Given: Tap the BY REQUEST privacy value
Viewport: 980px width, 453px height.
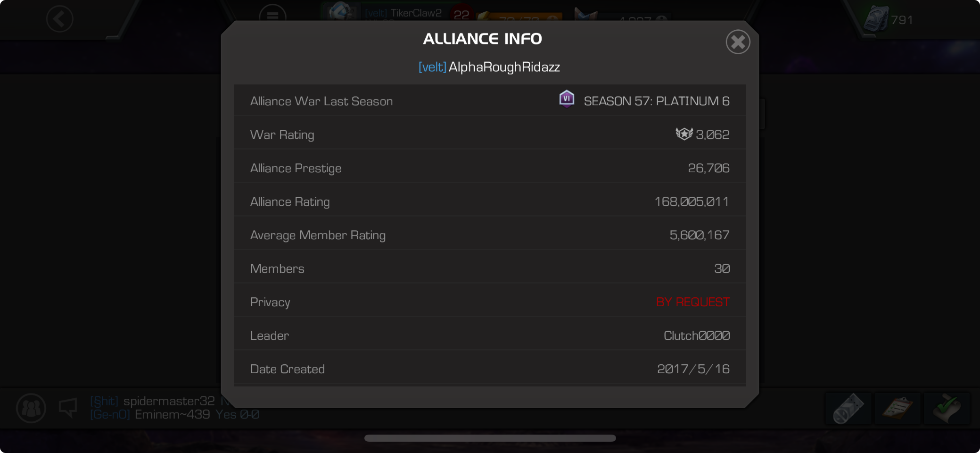Looking at the screenshot, I should pyautogui.click(x=693, y=302).
